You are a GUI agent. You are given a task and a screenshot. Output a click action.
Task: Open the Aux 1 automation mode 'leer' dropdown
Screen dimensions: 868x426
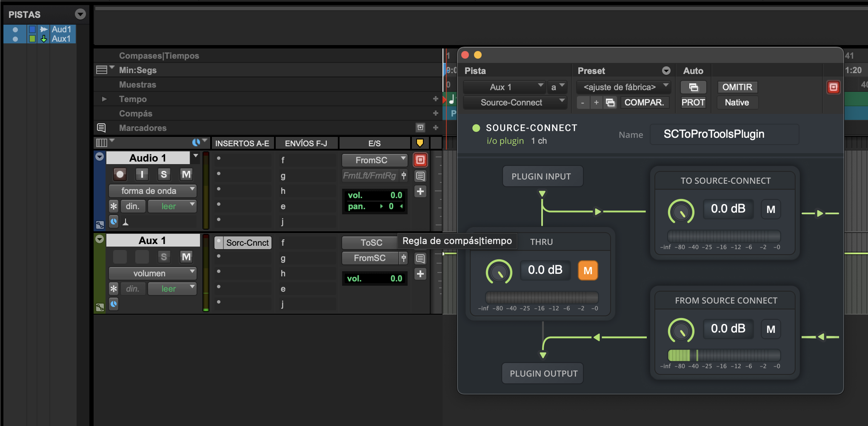172,289
